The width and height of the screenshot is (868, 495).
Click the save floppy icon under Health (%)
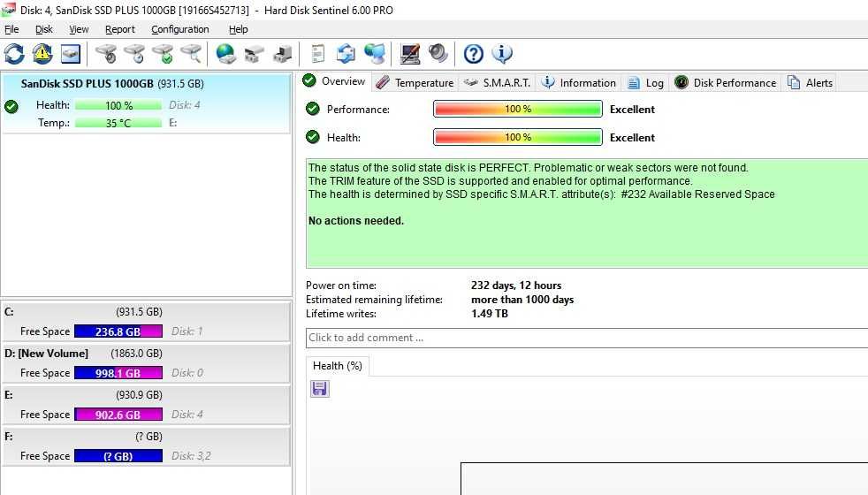tap(319, 389)
